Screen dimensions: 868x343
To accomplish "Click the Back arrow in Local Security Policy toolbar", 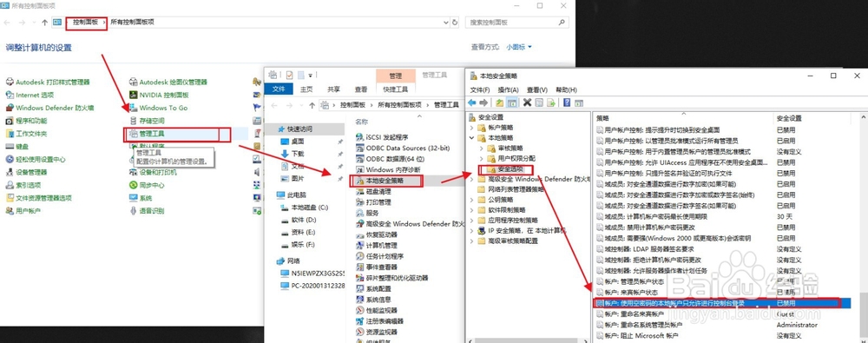I will click(471, 102).
